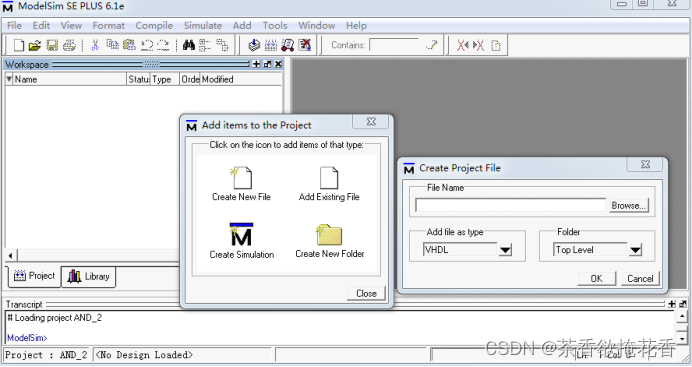Click Transcript scrollbar up arrow

tap(682, 316)
